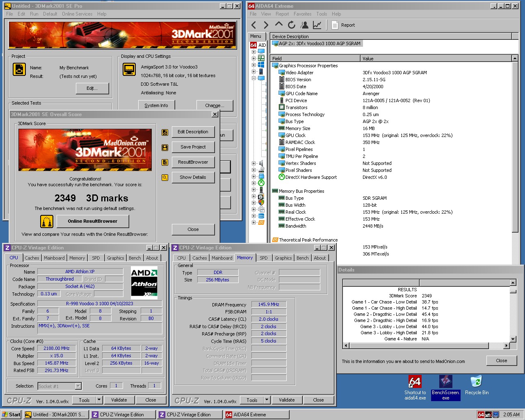The image size is (525, 420).
Task: Select the orange Benchmark icon in the AIDA64 tree
Action: point(261,222)
